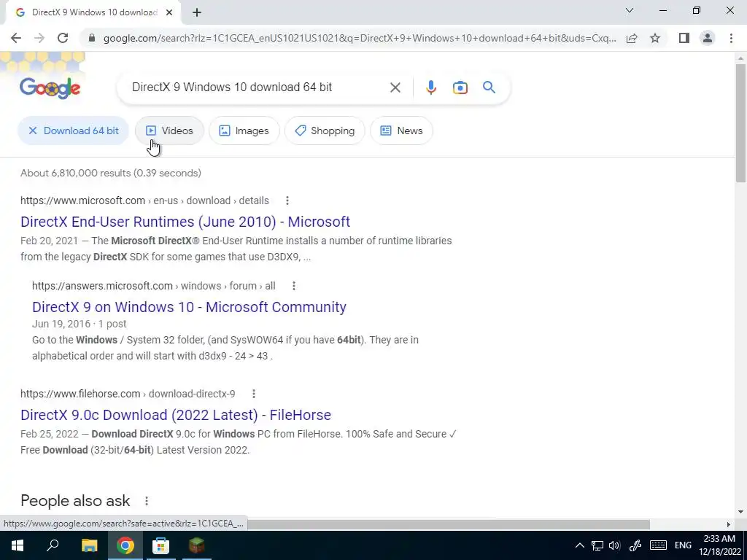Click the 'People also ask' heading

[75, 501]
